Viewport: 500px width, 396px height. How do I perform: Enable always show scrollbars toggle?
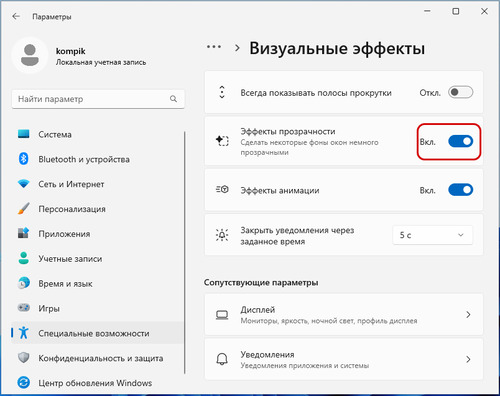point(461,92)
